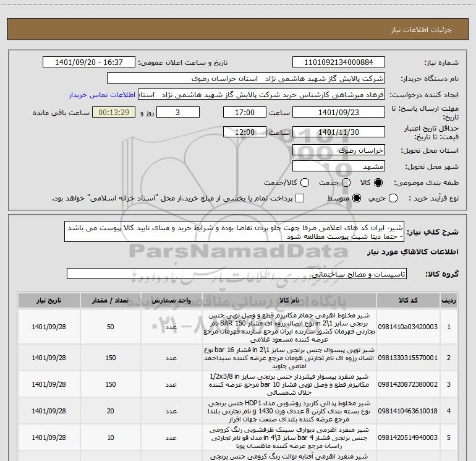
Task: Click the 'شماره نیاز' field with 1101092134000884
Action: click(338, 62)
